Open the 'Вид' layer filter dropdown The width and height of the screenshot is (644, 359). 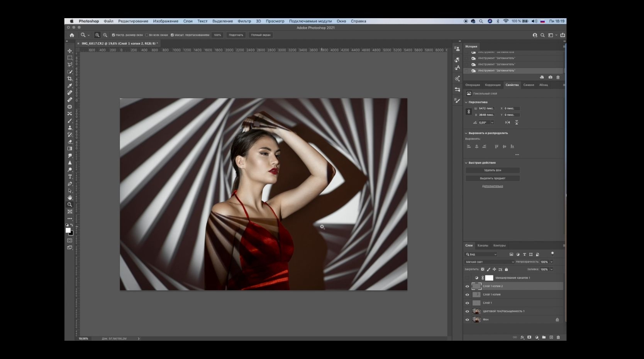(481, 254)
